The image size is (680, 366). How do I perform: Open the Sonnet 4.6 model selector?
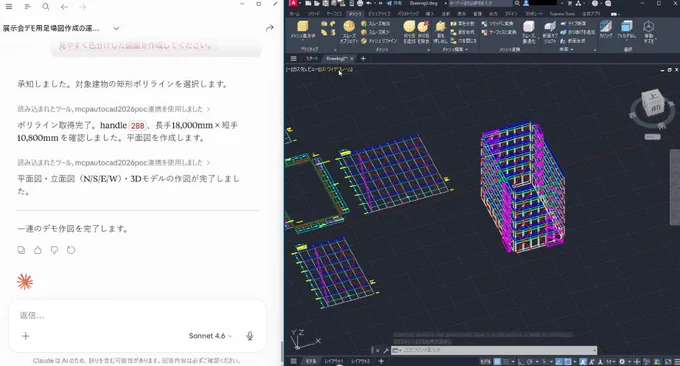click(x=210, y=336)
